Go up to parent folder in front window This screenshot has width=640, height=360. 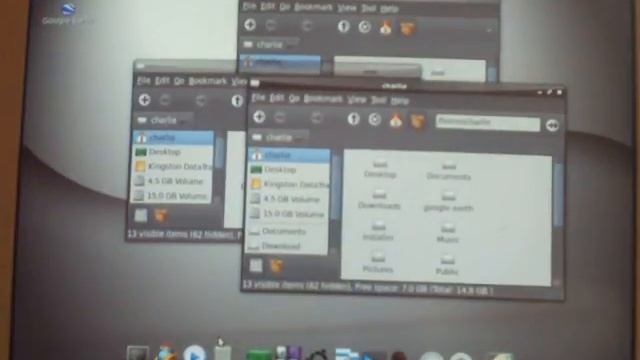pos(353,119)
